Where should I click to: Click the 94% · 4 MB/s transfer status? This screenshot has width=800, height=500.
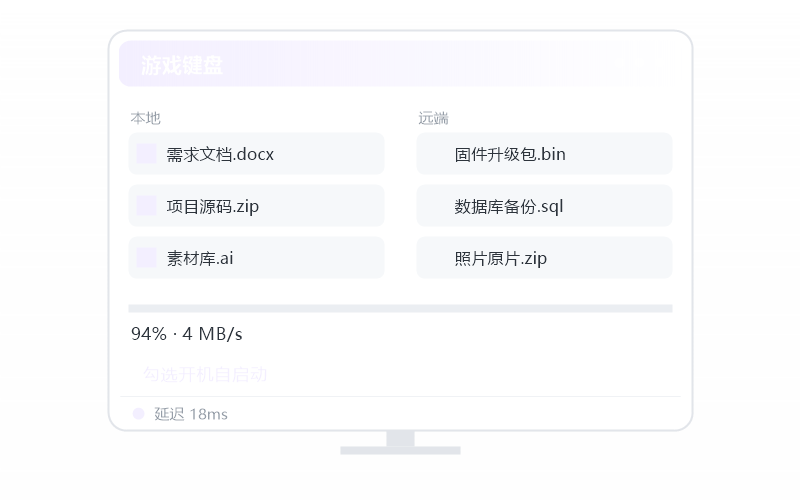pyautogui.click(x=187, y=334)
